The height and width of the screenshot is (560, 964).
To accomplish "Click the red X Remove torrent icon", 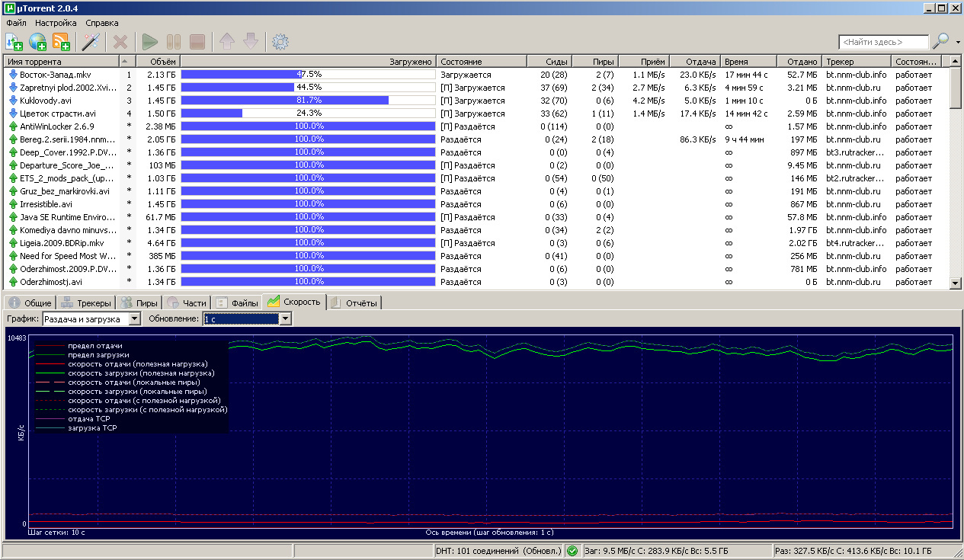I will 120,42.
